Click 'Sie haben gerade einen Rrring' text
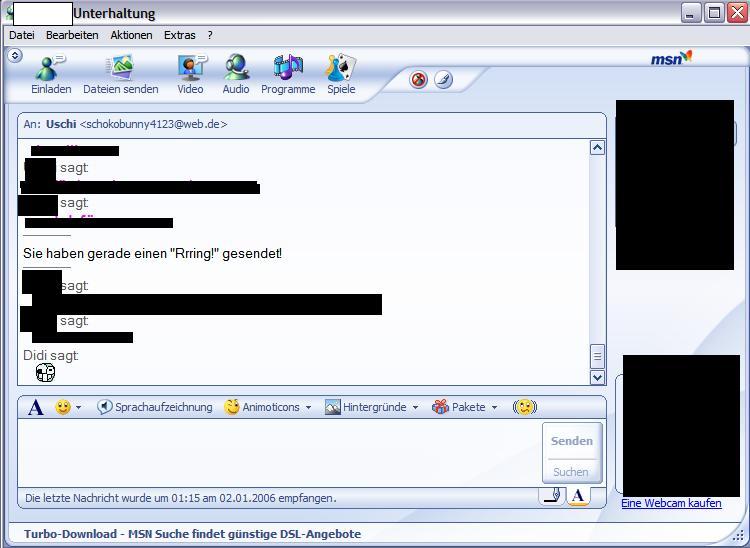The image size is (750, 548). tap(153, 253)
